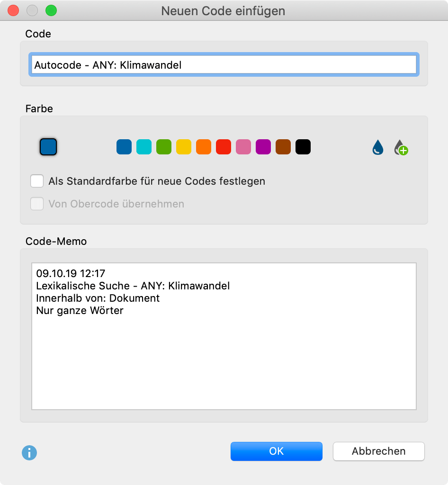Screen dimensions: 448x485
Task: Toggle 'Von Obercode übernehmen' checkbox
Action: click(x=37, y=204)
